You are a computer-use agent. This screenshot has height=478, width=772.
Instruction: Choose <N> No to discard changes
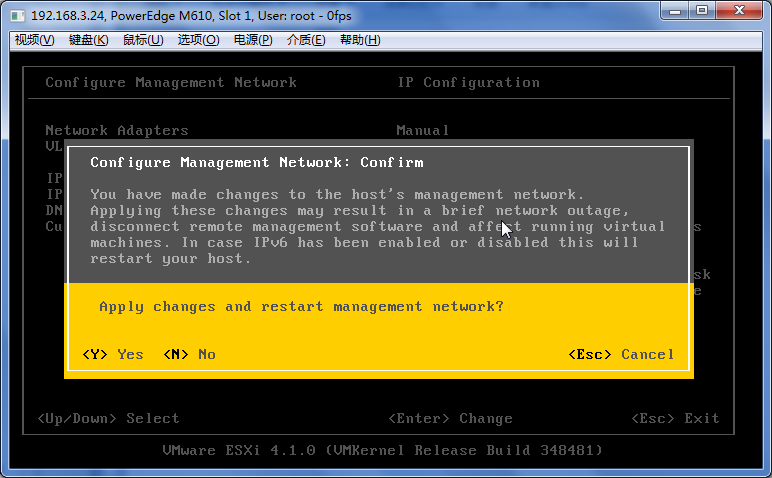click(190, 354)
